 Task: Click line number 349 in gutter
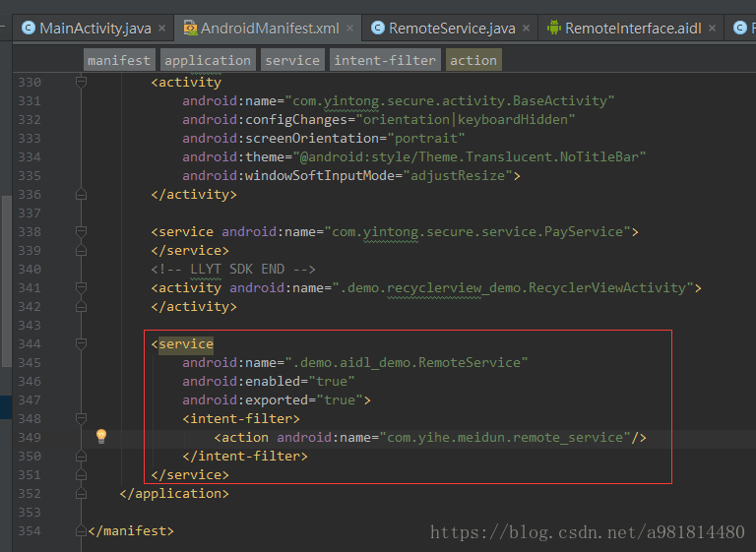click(30, 437)
